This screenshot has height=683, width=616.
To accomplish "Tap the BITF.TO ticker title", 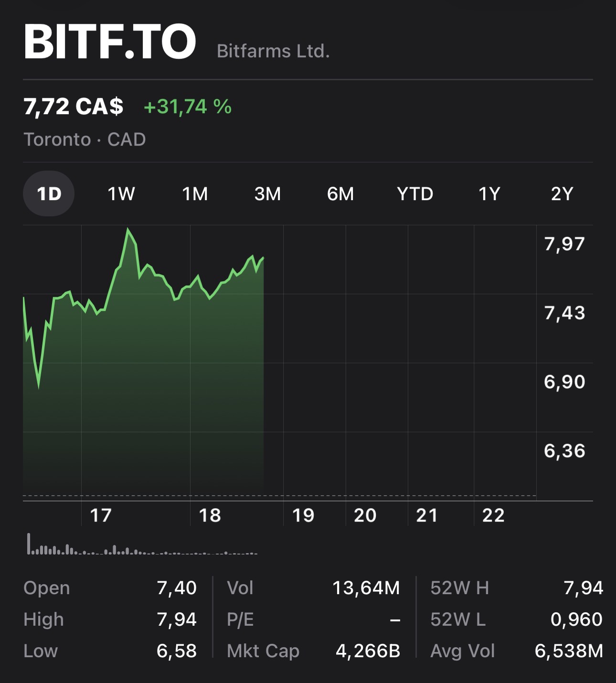I will pyautogui.click(x=110, y=42).
